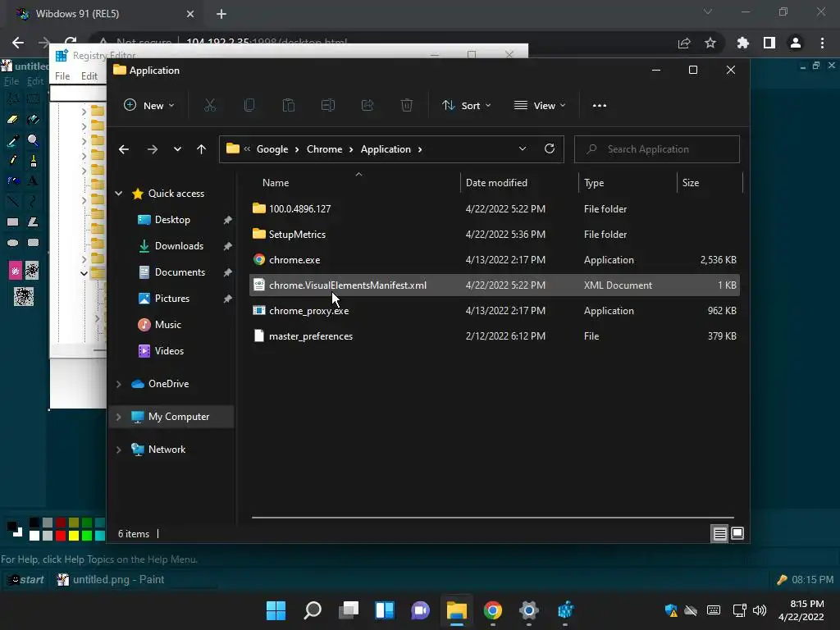This screenshot has width=840, height=630.
Task: Select the master_preferences file
Action: pyautogui.click(x=495, y=336)
